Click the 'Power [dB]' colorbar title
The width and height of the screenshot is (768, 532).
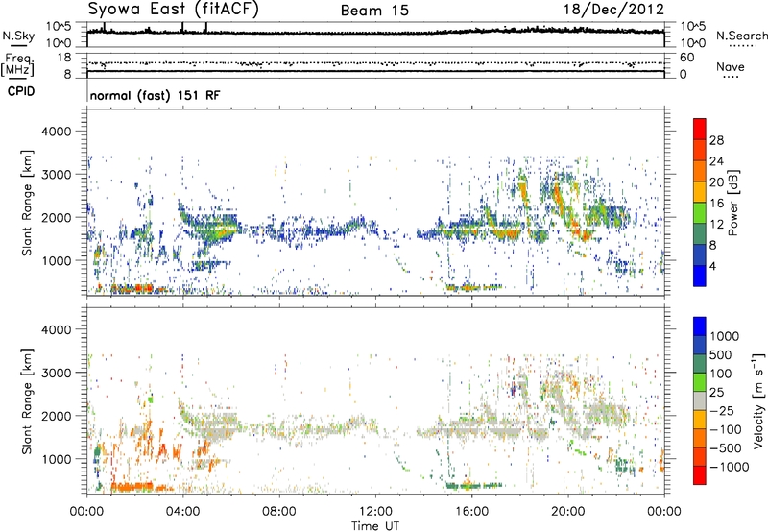tap(732, 203)
